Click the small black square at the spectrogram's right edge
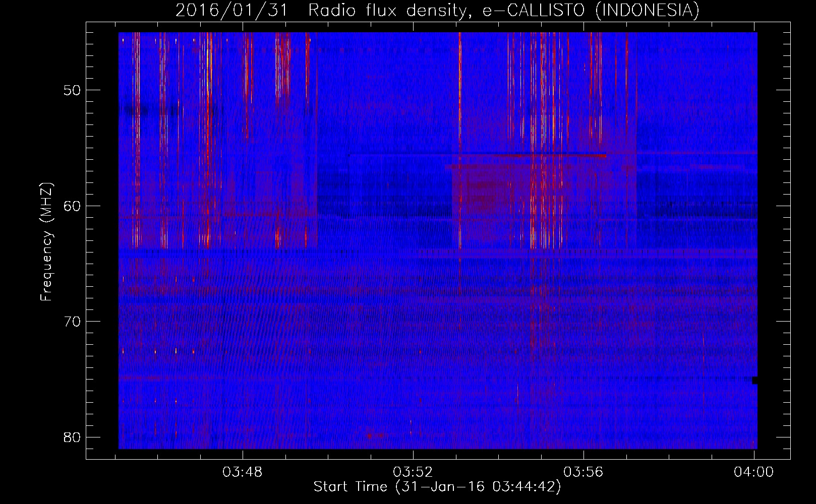 pos(754,381)
